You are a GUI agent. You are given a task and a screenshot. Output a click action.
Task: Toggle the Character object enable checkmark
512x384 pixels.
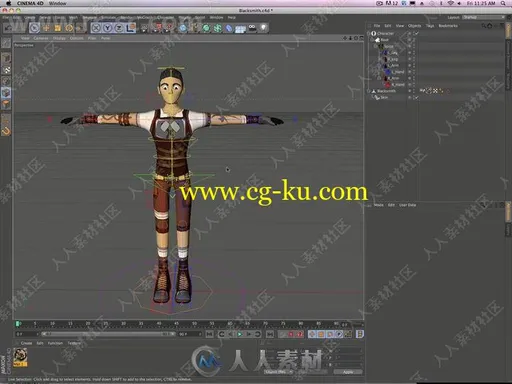pos(417,33)
